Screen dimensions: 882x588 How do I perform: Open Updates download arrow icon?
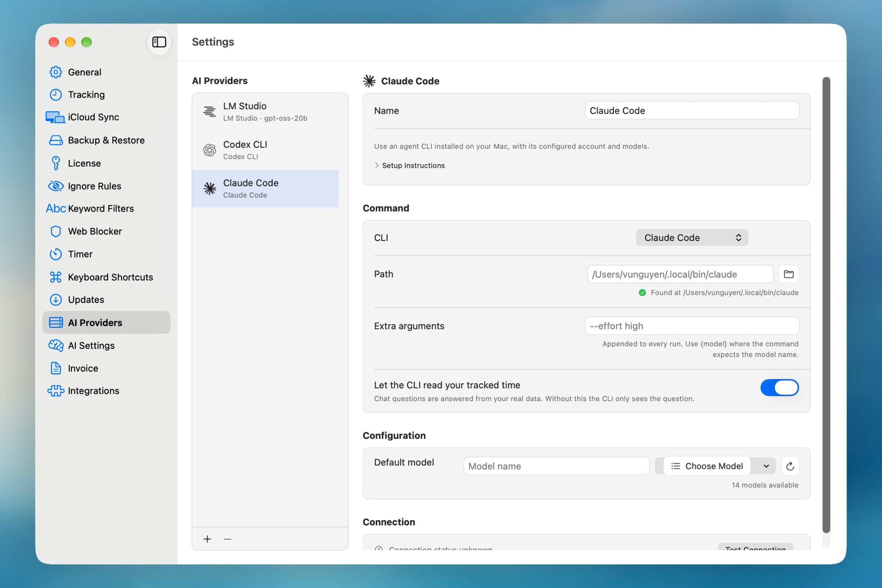click(56, 300)
